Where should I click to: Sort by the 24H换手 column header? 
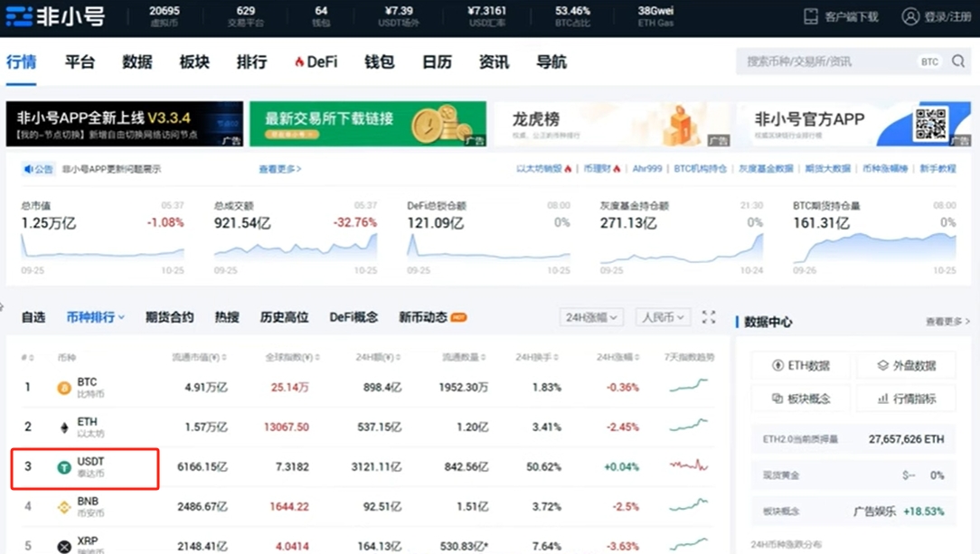tap(537, 357)
